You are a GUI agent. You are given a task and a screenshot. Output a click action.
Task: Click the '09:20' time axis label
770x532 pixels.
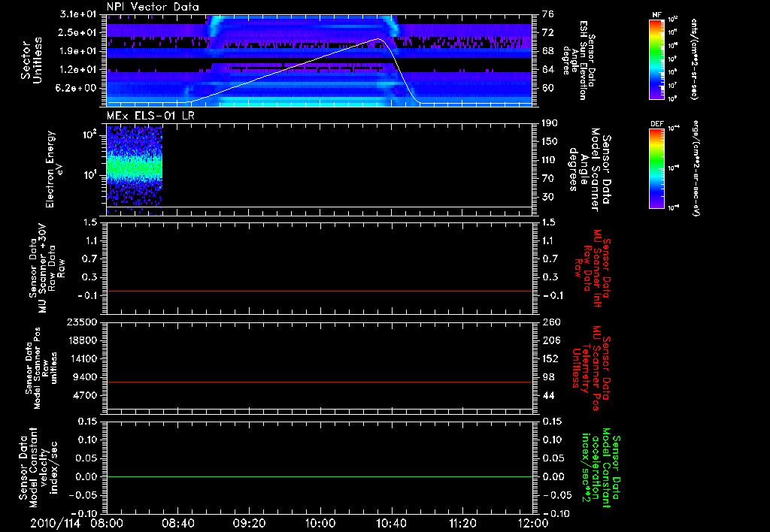point(250,523)
